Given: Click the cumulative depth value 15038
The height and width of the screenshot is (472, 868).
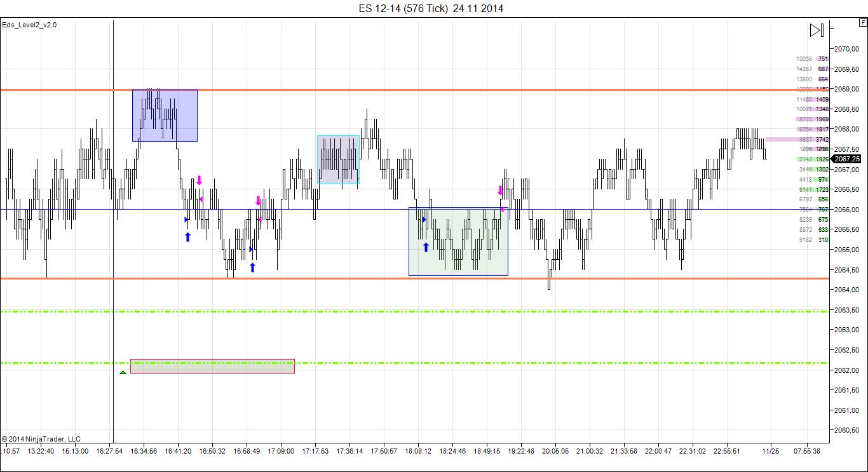Looking at the screenshot, I should pyautogui.click(x=804, y=59).
